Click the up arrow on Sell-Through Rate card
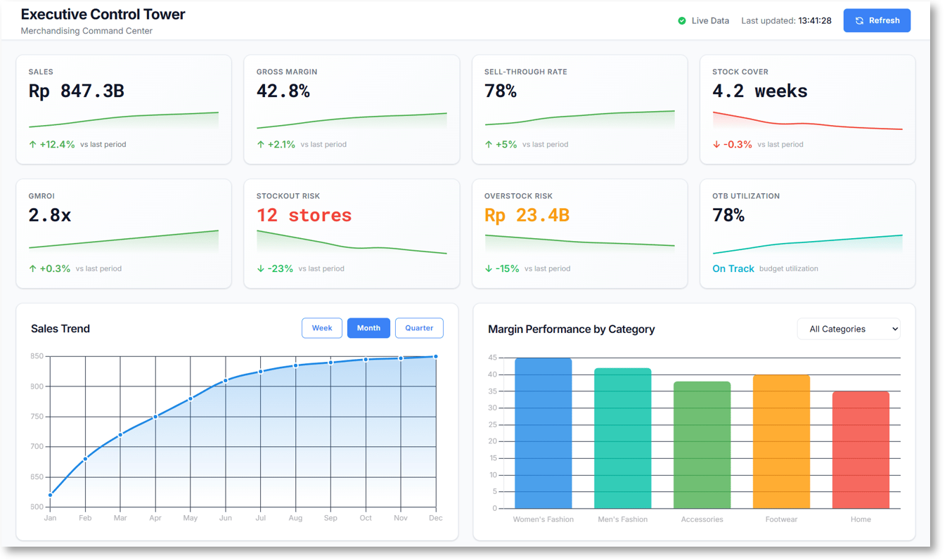The width and height of the screenshot is (947, 560). pyautogui.click(x=489, y=145)
